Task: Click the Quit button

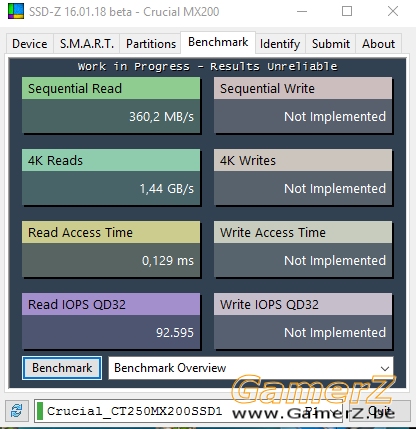Action: 379,411
